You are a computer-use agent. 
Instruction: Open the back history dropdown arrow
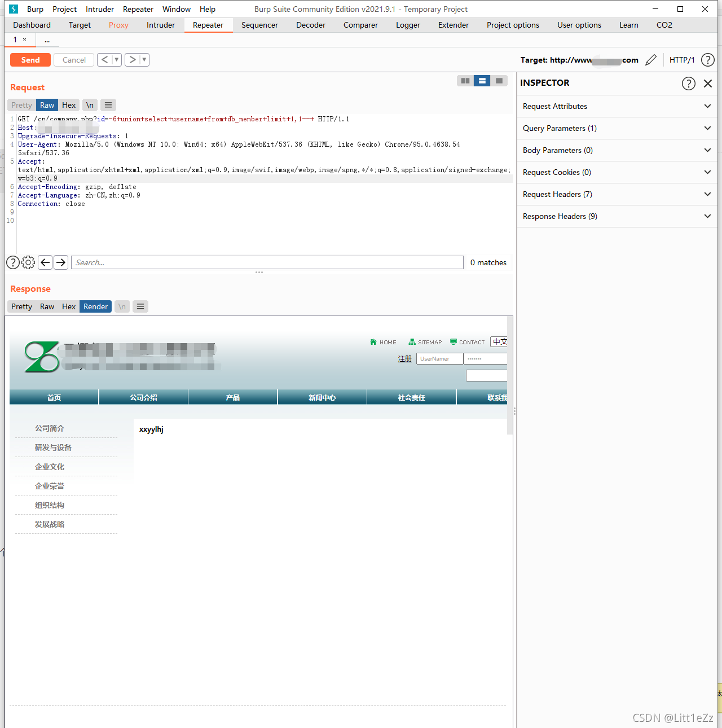click(x=117, y=59)
